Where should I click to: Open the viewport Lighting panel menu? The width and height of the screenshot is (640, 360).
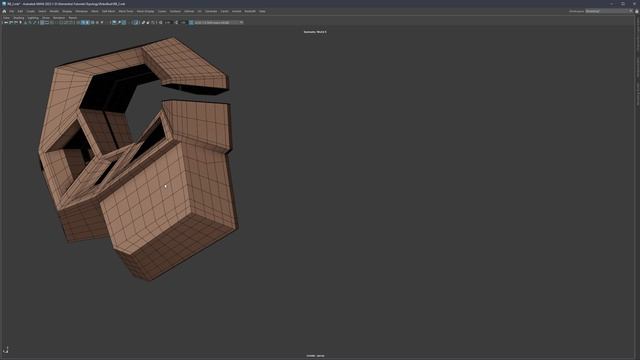pos(33,18)
